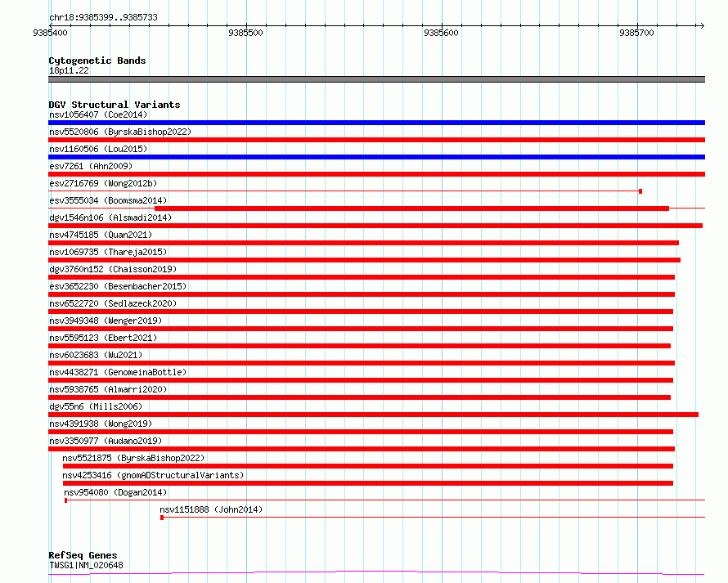This screenshot has width=728, height=583.
Task: Click nsv4391938 (Wong2019) label
Action: (101, 424)
